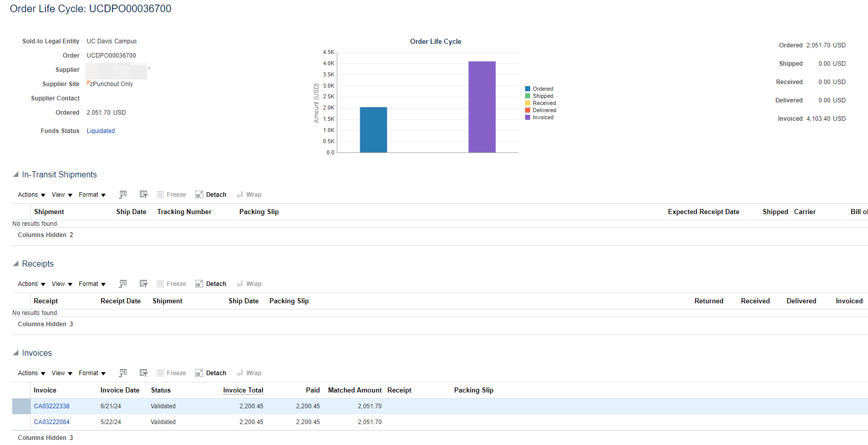Click the zPunchout Only supplier site value

111,84
